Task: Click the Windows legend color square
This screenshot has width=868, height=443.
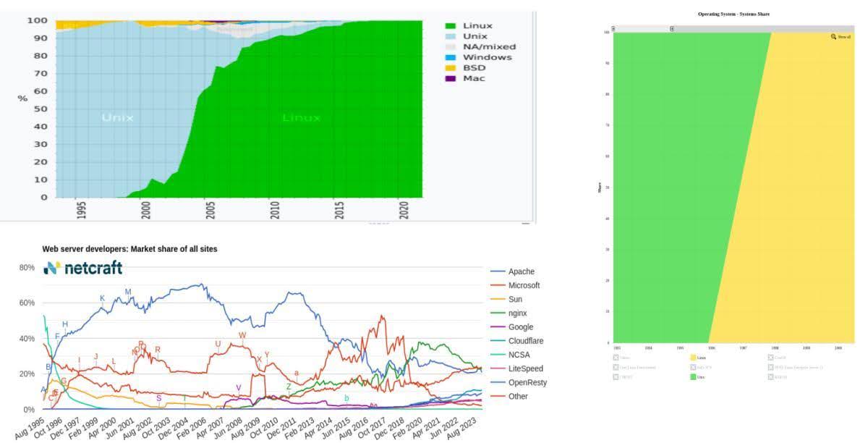Action: click(454, 57)
